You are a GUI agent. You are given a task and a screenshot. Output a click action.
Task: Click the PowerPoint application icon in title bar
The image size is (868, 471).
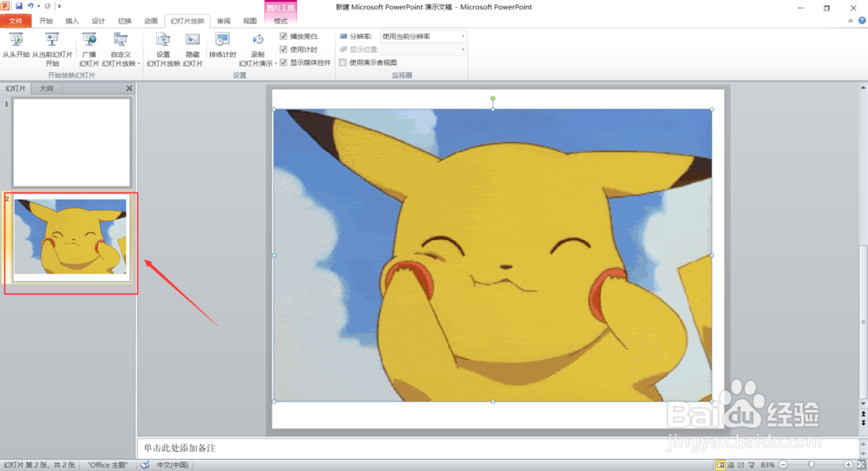tap(5, 6)
